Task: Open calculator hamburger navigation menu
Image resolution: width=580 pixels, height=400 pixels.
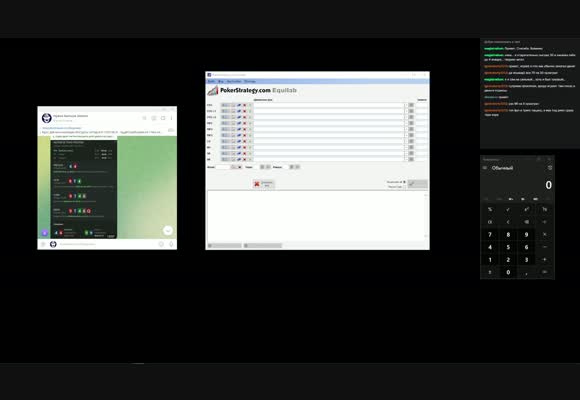Action: 485,168
